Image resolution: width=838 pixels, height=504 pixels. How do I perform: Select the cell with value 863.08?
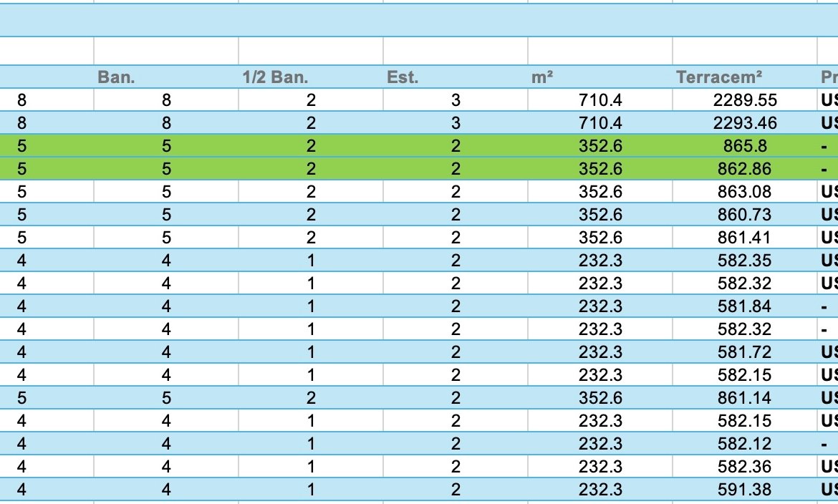point(745,192)
